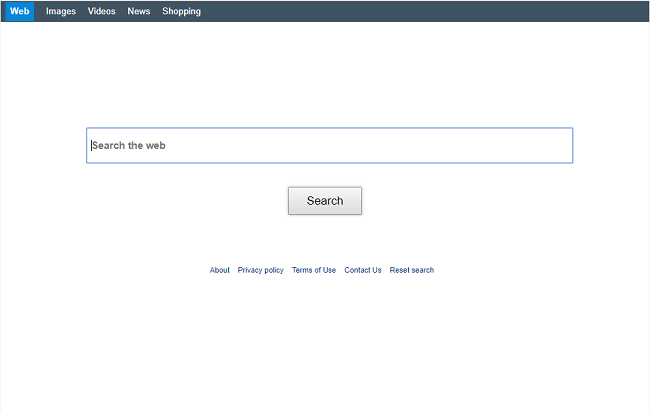Show image results via Images in top bar
650x412 pixels.
tap(61, 12)
